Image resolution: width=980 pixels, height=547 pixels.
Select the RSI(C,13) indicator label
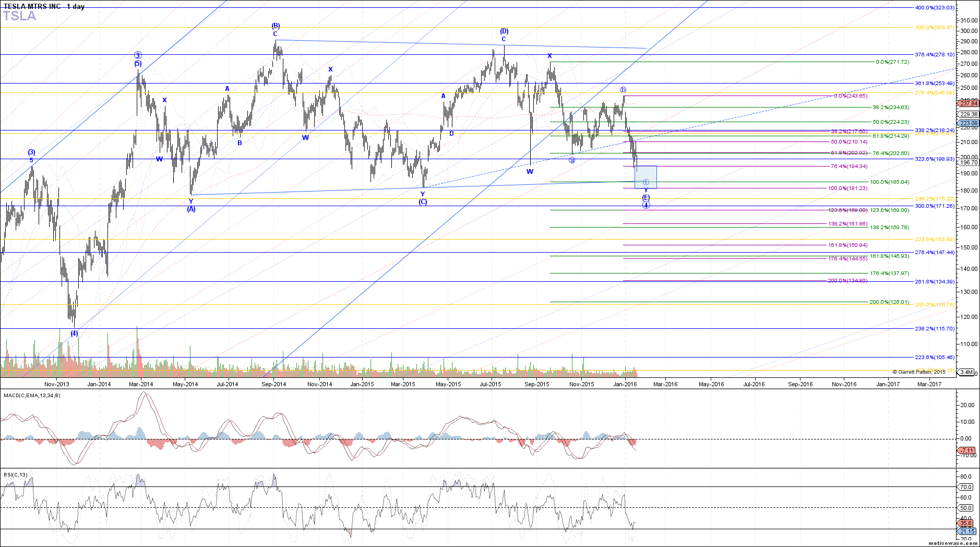[15, 474]
